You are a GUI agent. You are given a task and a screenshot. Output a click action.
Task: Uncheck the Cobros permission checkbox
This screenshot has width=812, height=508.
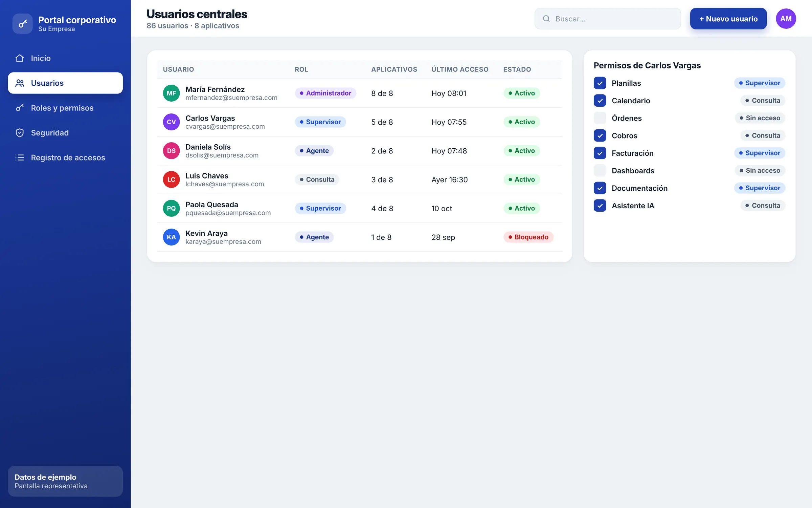(x=600, y=136)
